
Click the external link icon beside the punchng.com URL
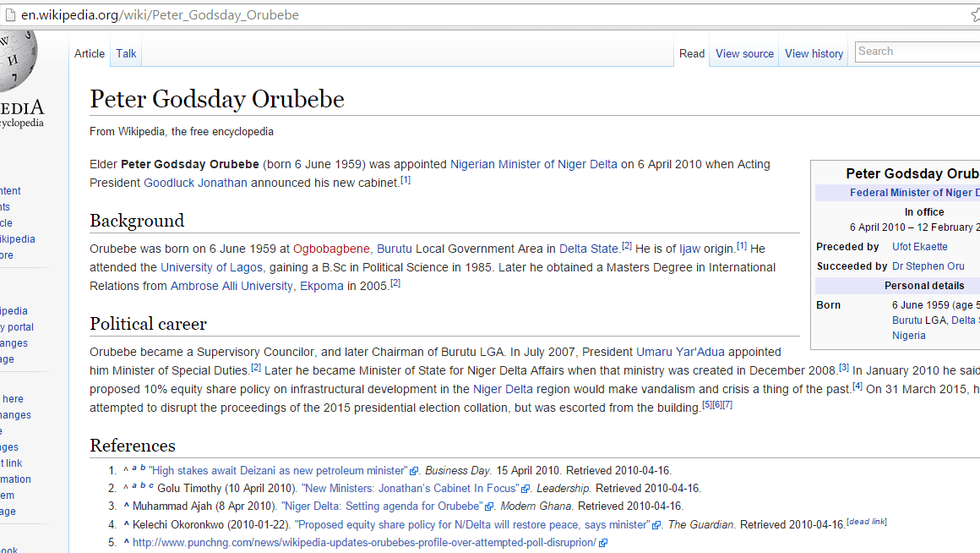[x=603, y=542]
